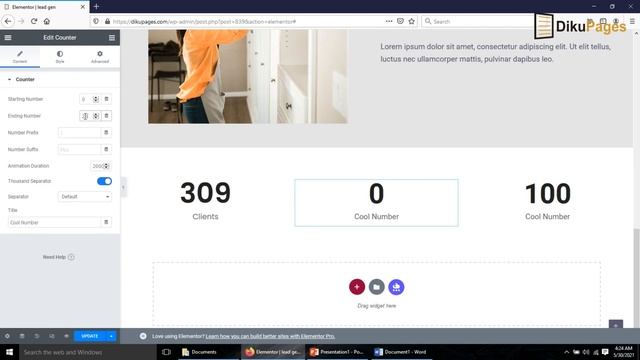
Task: Open Elementor page settings gear
Action: [7, 336]
